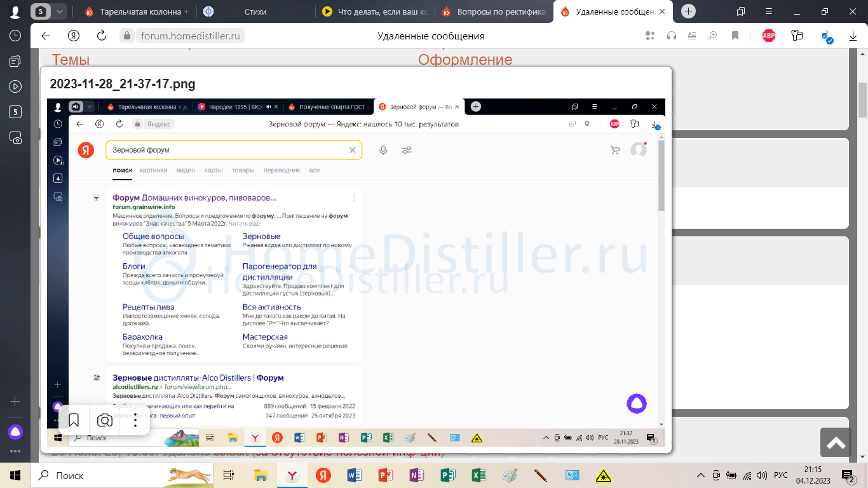Open Yandex home via the Я button
Screen dimensions: 868x488
point(74,36)
